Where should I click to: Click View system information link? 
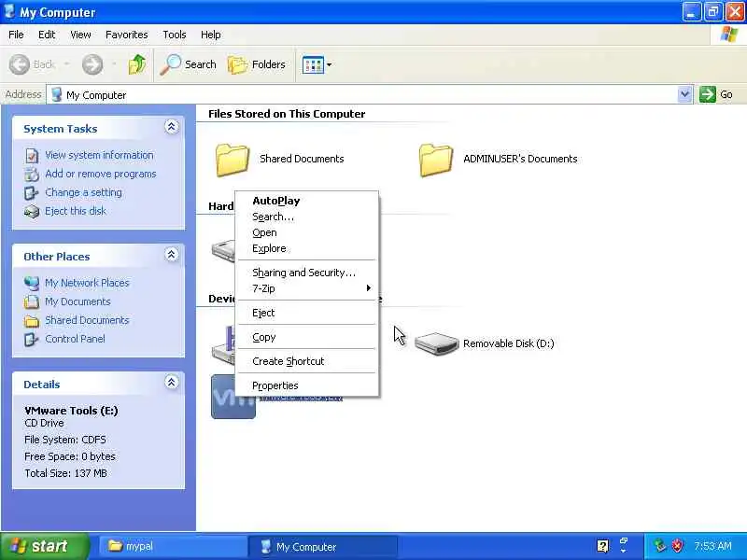pyautogui.click(x=99, y=155)
